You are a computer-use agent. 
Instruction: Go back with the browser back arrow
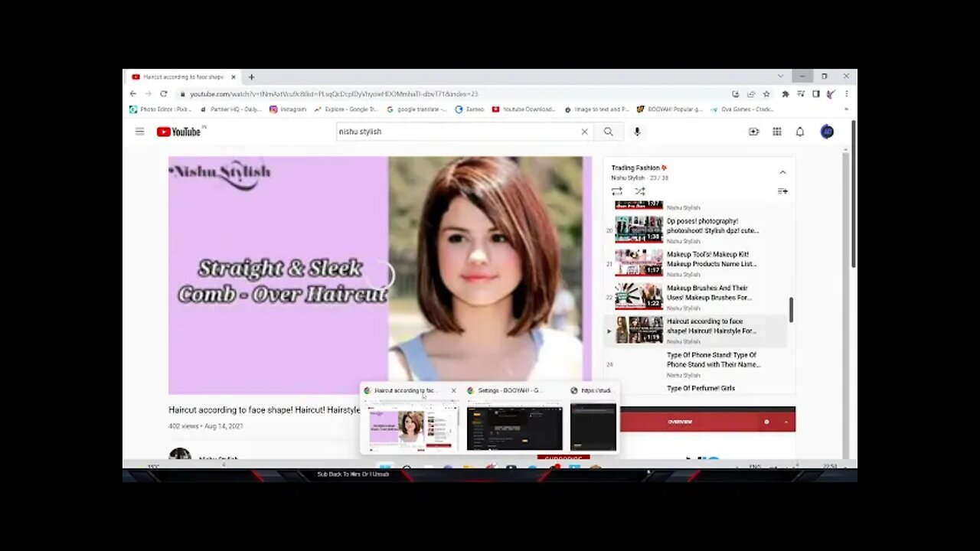click(x=133, y=93)
